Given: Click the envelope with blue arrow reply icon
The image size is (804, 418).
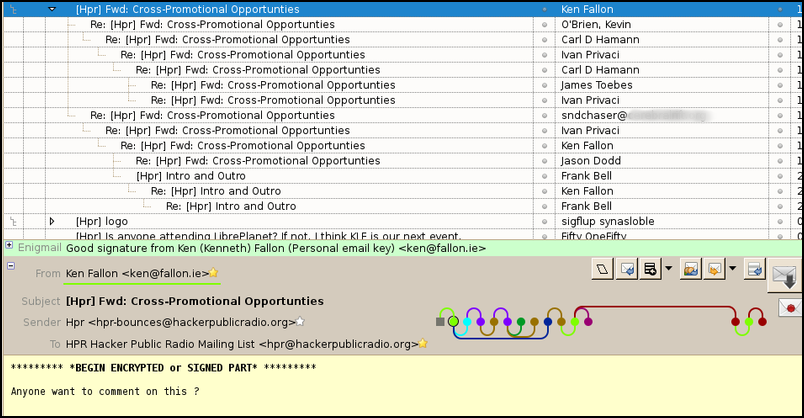Looking at the screenshot, I should click(628, 269).
